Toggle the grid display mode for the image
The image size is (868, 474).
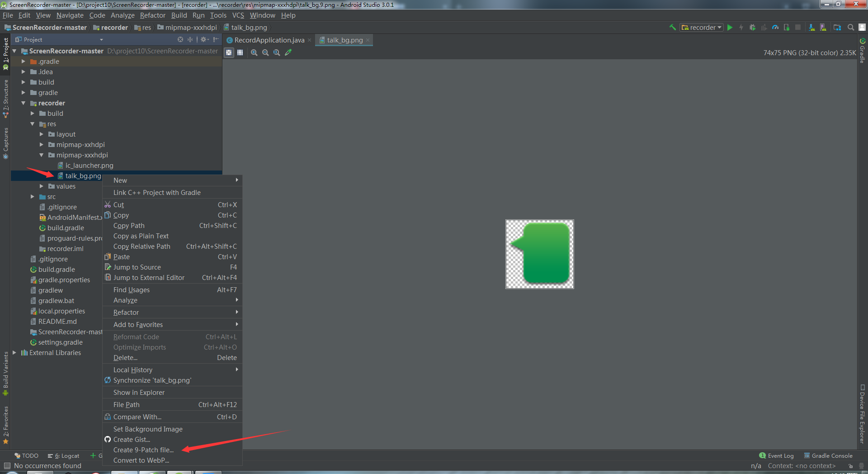tap(240, 52)
